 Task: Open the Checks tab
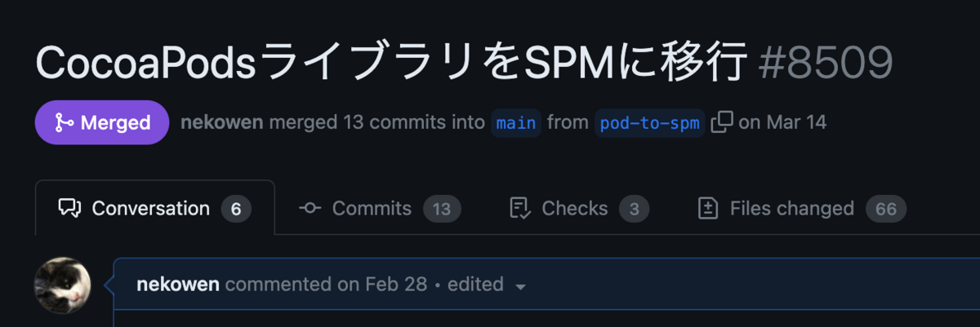pos(579,208)
